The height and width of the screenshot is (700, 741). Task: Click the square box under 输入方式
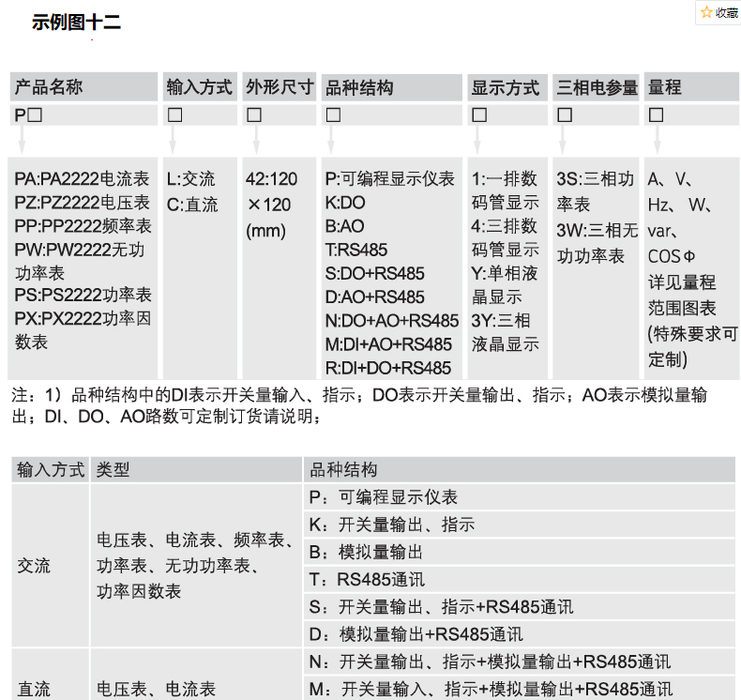174,115
